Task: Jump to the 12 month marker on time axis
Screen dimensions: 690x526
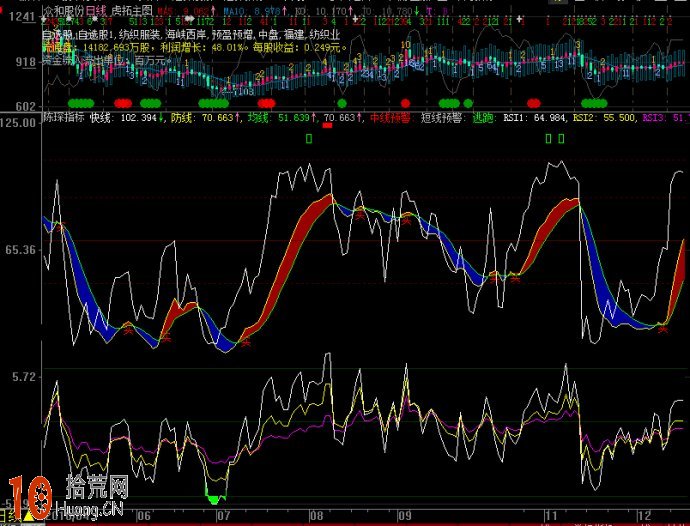Action: (x=645, y=515)
